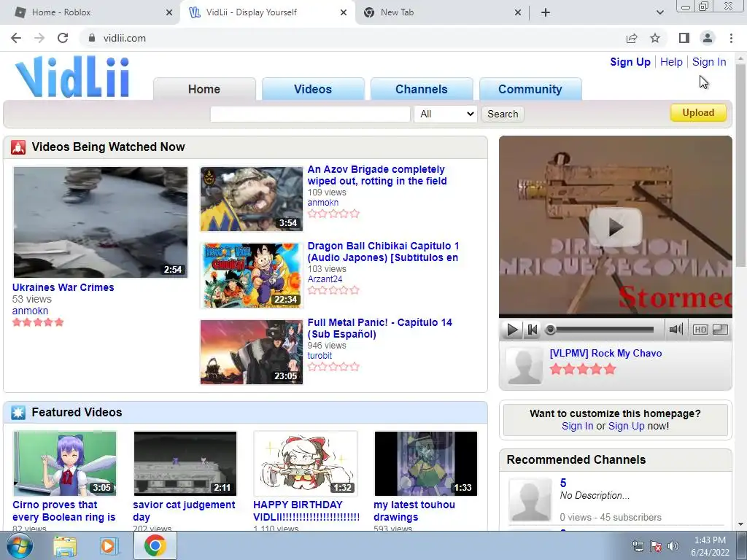Click the star rating under Azov Brigade video
The height and width of the screenshot is (560, 747).
click(333, 214)
